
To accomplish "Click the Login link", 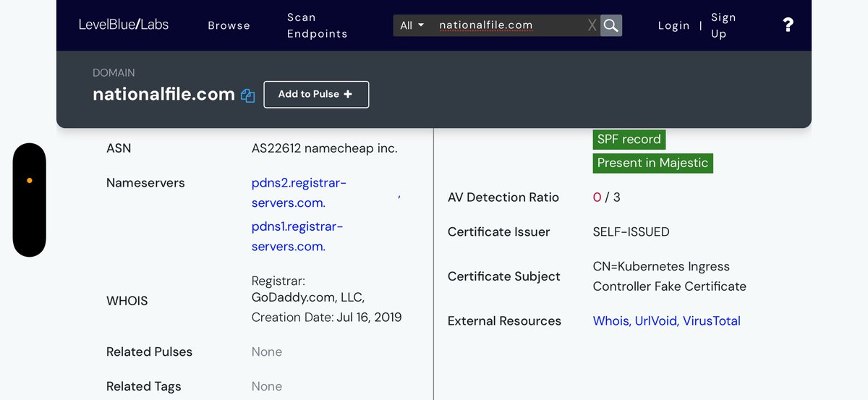I will click(673, 25).
